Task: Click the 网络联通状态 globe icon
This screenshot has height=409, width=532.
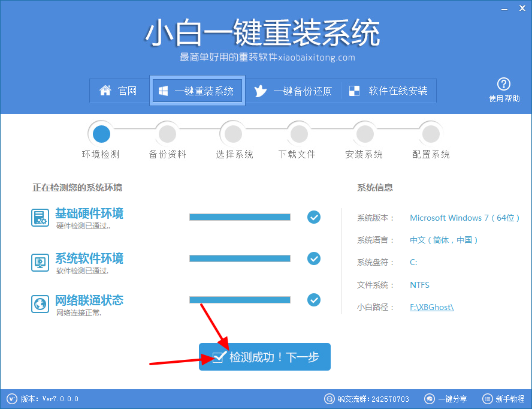Action: 40,303
